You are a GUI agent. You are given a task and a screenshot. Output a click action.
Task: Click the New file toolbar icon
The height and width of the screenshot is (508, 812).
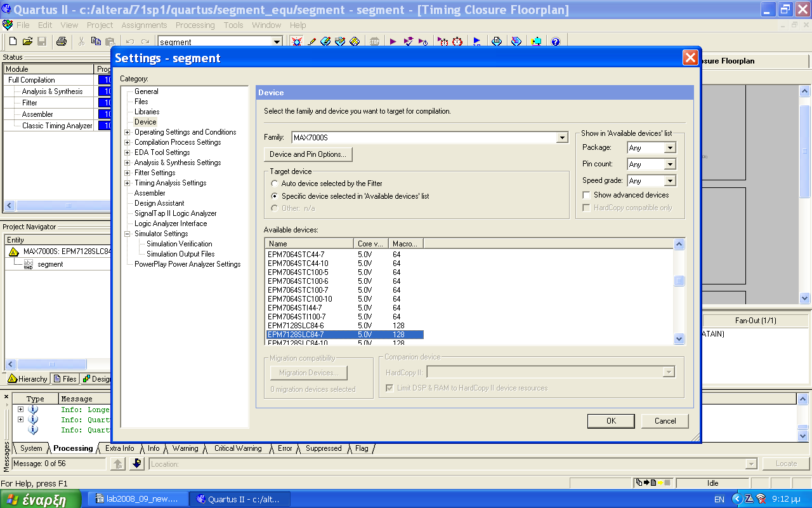click(x=13, y=41)
